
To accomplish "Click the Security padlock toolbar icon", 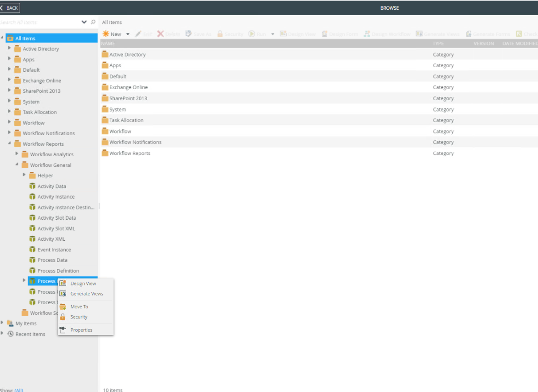I will pyautogui.click(x=220, y=34).
